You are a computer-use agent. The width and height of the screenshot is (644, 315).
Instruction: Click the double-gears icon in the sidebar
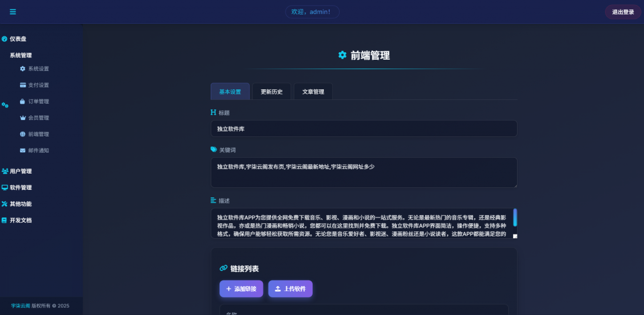click(5, 105)
